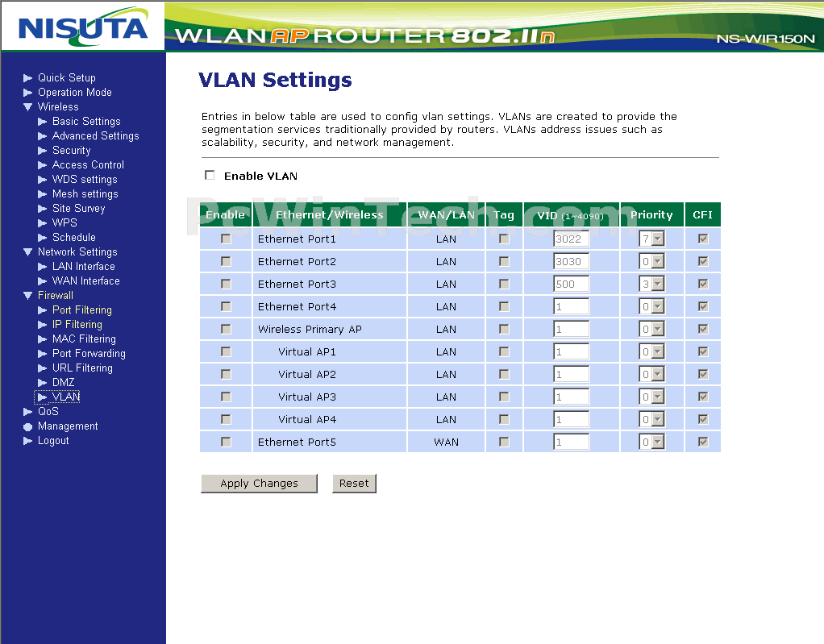Select the VLAN menu item
Viewport: 824px width, 644px height.
coord(66,397)
